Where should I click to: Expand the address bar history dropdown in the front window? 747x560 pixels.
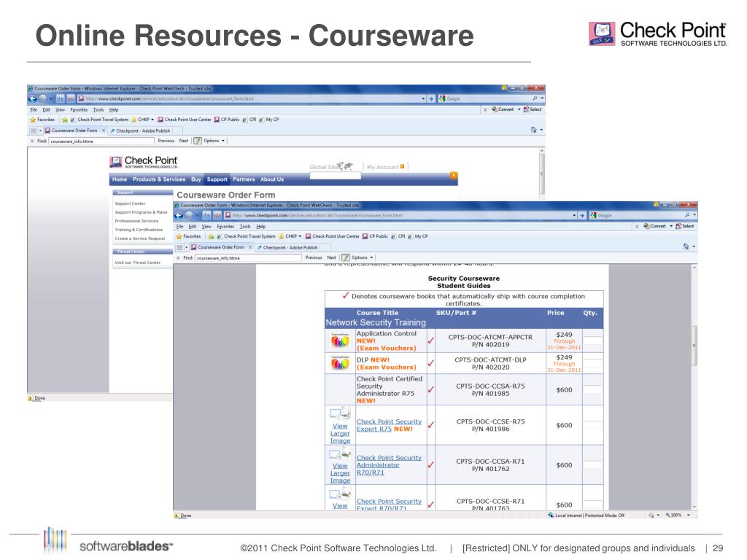pyautogui.click(x=574, y=216)
